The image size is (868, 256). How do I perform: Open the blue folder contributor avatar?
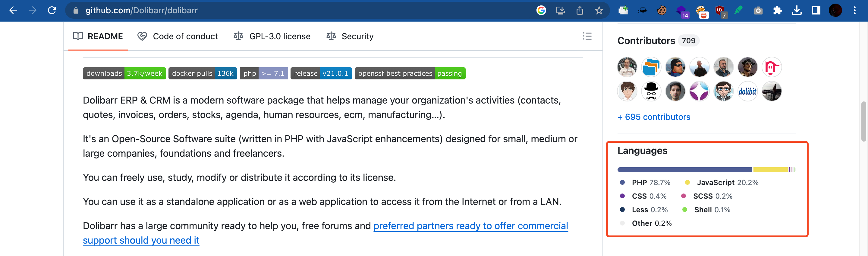tap(651, 67)
